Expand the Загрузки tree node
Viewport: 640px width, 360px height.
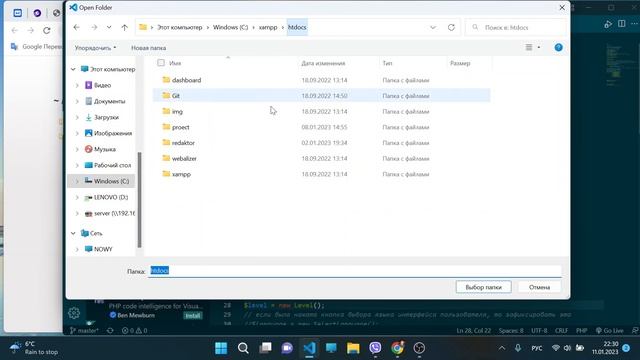pos(77,118)
